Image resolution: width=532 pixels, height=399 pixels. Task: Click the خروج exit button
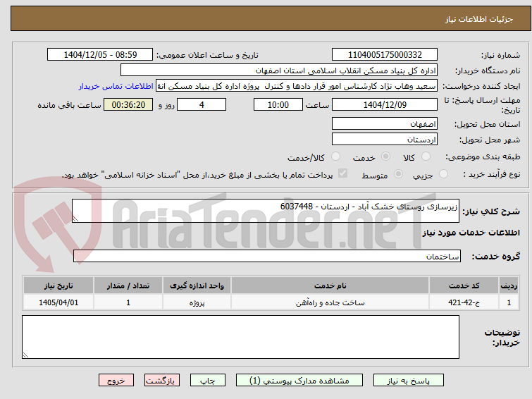tap(116, 381)
